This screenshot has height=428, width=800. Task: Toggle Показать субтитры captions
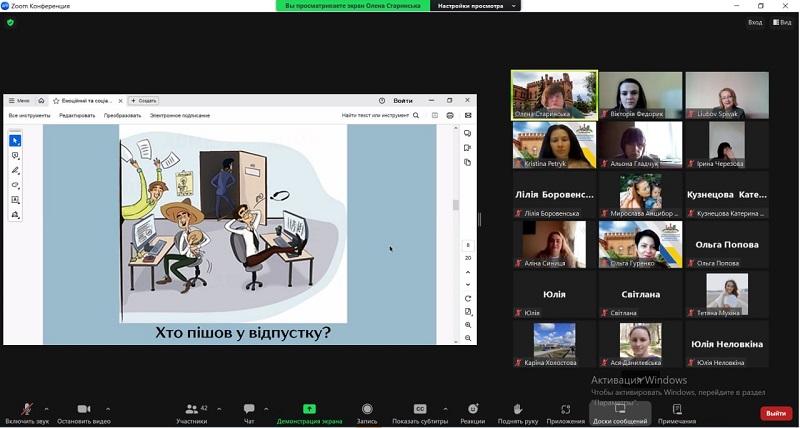coord(420,410)
